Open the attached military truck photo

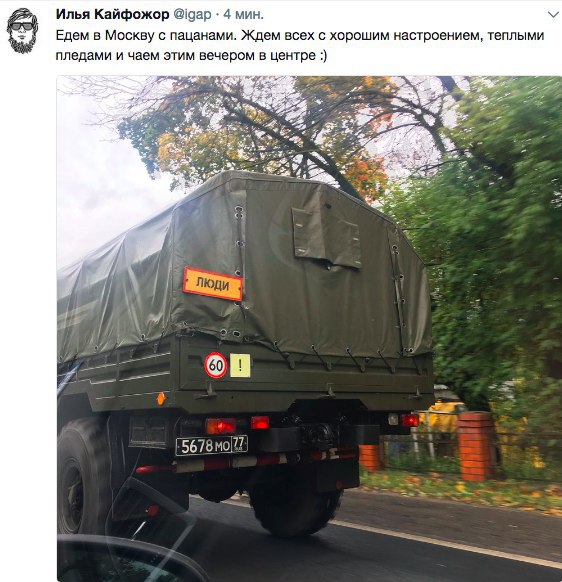[309, 328]
